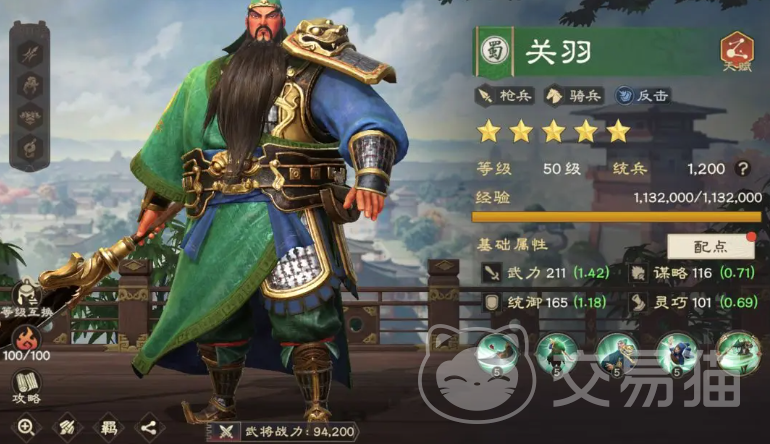770x444 pixels.
Task: Share Guan Yu via share icon
Action: pyautogui.click(x=149, y=427)
